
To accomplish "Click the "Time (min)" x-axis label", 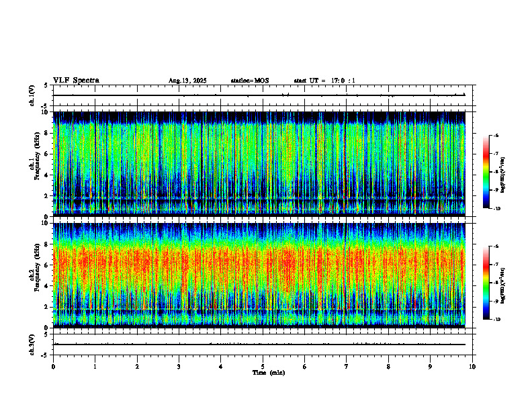I will (x=269, y=373).
